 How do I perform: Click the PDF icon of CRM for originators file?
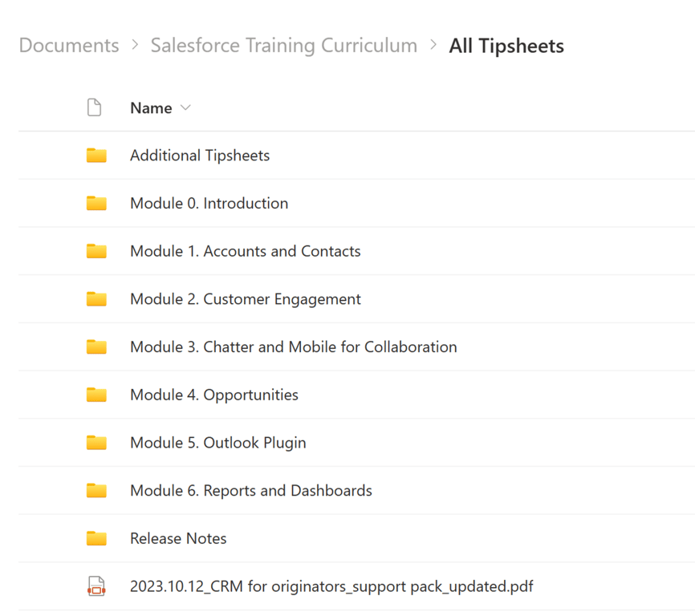pos(96,586)
